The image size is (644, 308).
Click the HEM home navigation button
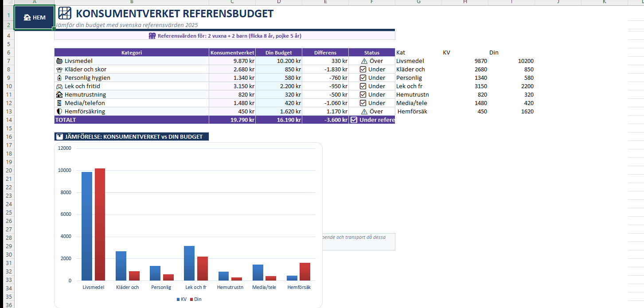tap(35, 17)
